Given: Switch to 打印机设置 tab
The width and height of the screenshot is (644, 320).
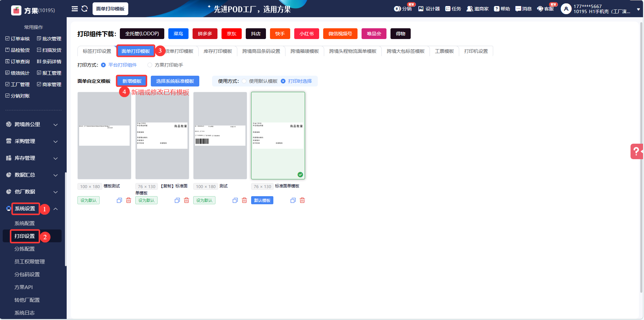Looking at the screenshot, I should (476, 51).
